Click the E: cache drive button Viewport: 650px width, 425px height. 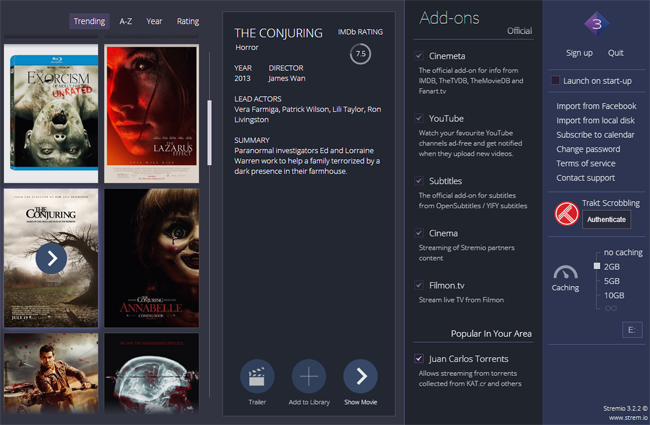point(632,330)
